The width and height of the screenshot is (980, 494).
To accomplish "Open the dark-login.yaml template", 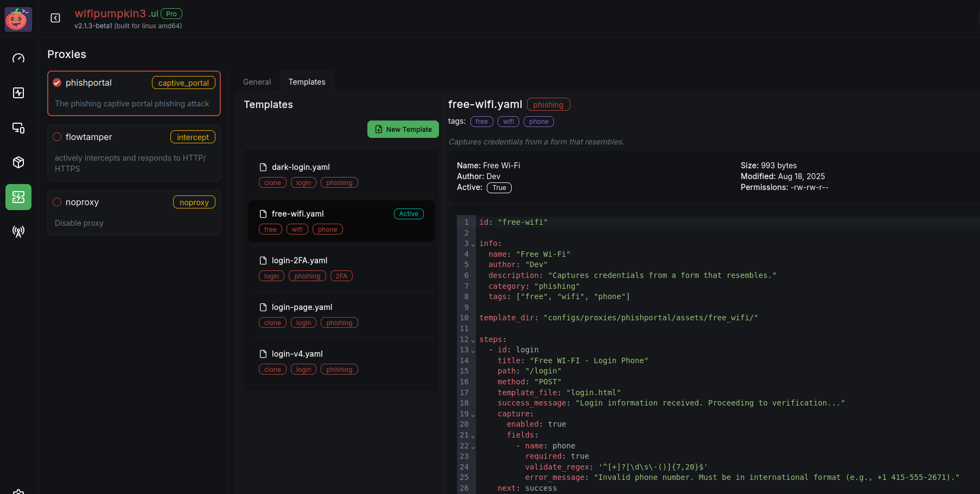I will click(341, 174).
